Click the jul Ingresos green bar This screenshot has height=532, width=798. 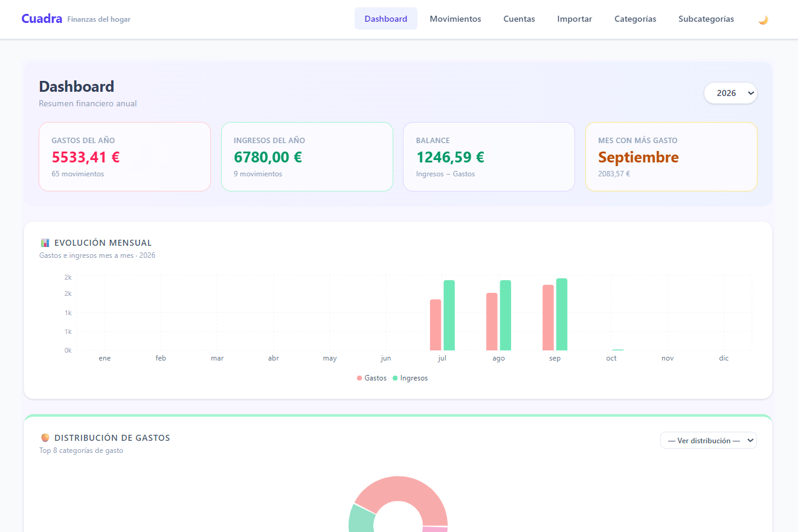pyautogui.click(x=449, y=315)
